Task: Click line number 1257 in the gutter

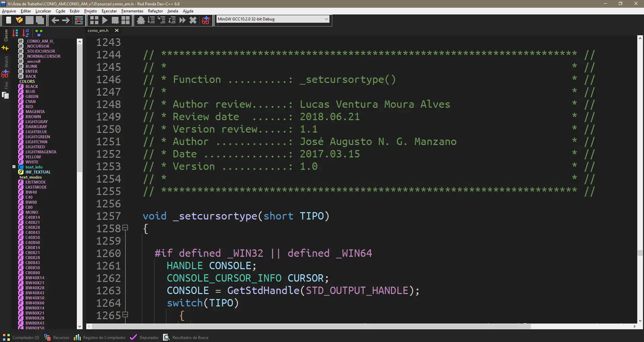Action: tap(108, 216)
